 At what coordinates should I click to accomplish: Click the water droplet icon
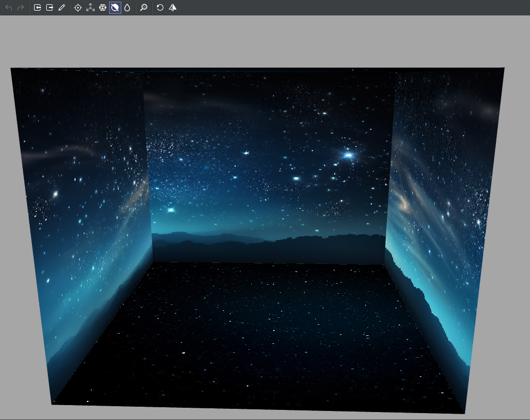127,7
